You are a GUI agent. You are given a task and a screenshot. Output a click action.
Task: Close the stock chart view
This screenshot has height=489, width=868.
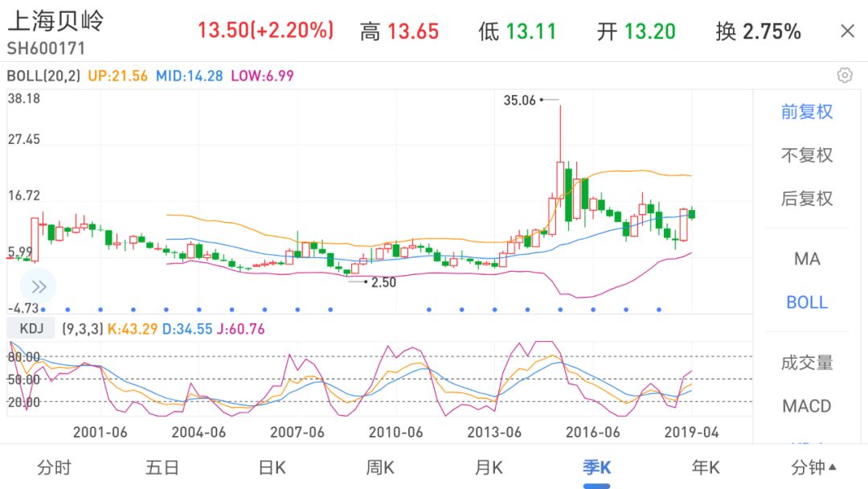847,31
